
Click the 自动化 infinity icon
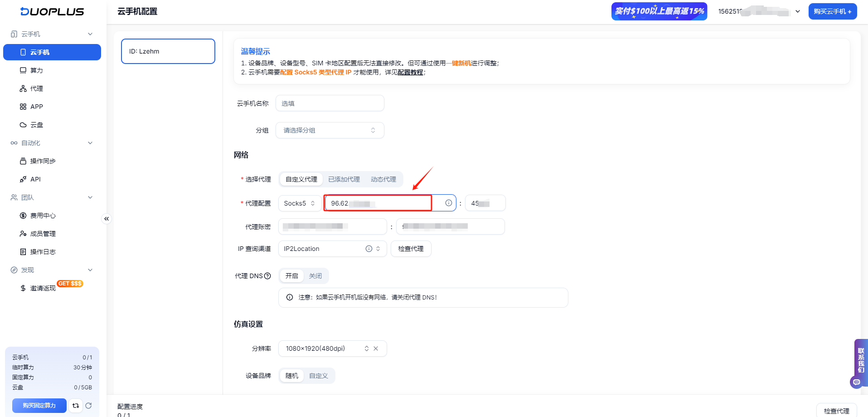click(14, 143)
